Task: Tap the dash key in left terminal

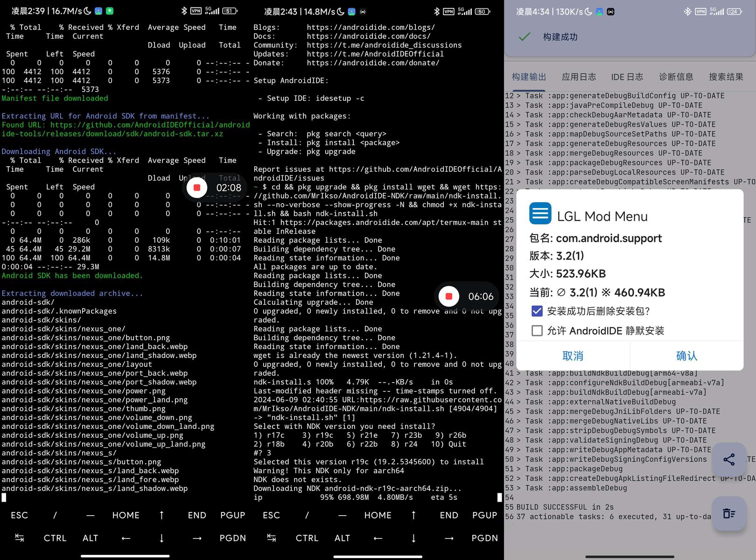Action: click(x=91, y=515)
